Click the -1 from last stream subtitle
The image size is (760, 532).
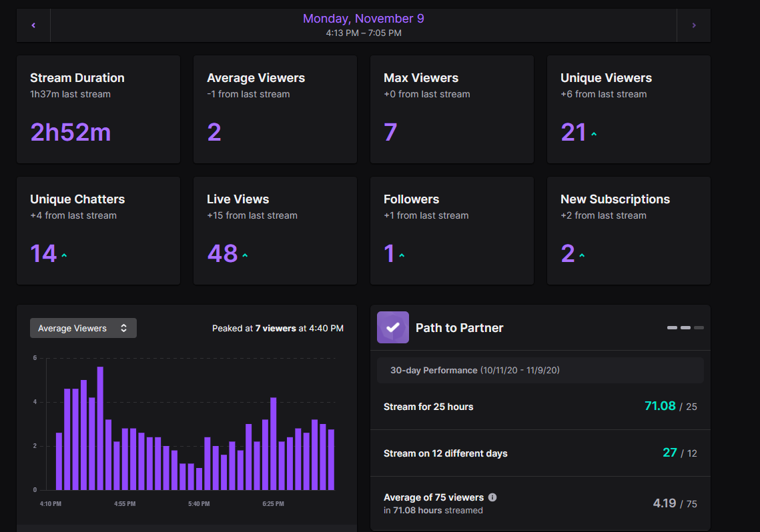[x=248, y=94]
